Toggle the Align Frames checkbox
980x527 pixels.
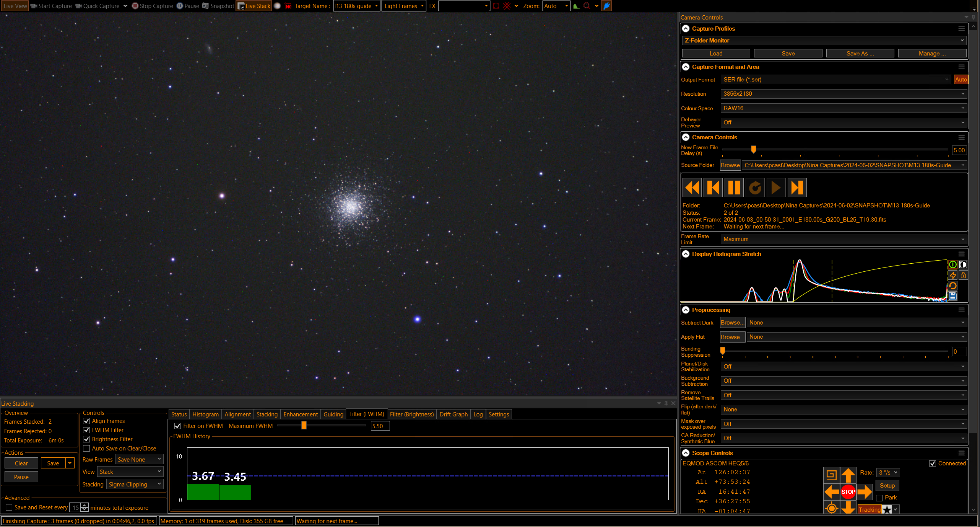tap(86, 421)
